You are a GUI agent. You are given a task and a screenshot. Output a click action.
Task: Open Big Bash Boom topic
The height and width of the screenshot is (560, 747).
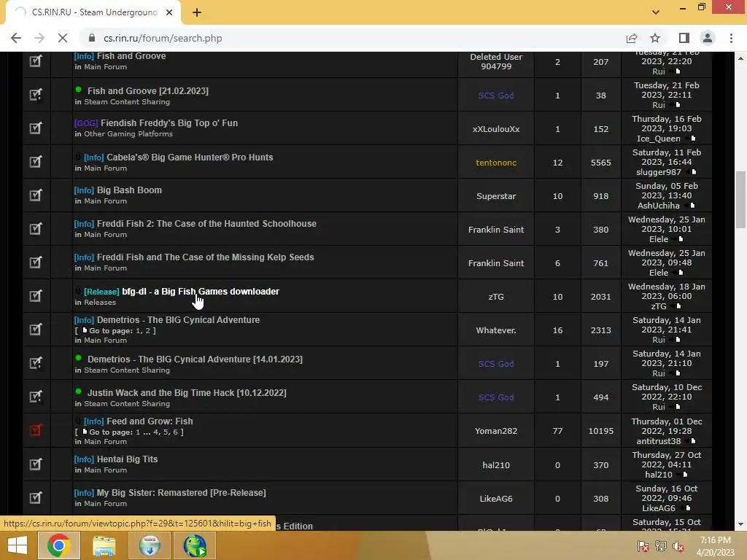click(129, 190)
